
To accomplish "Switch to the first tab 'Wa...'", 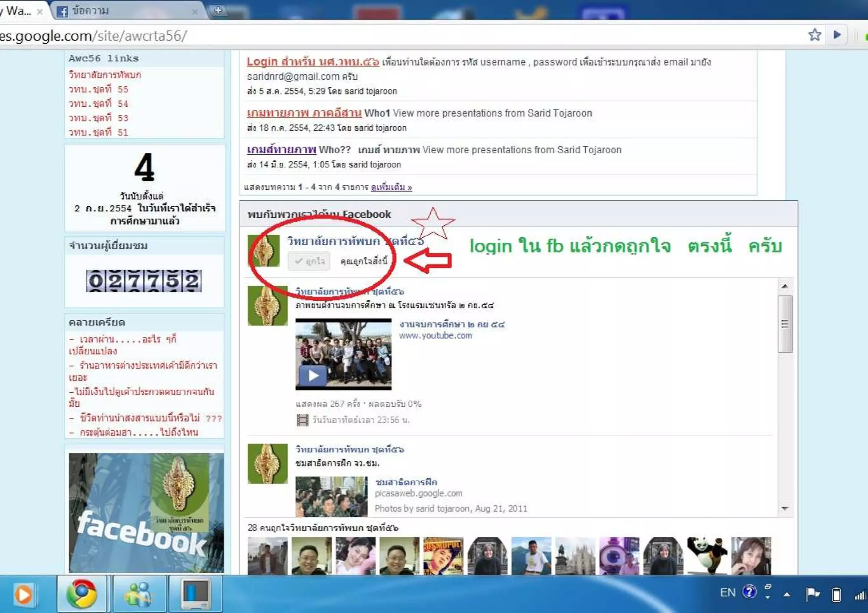I will pos(17,11).
